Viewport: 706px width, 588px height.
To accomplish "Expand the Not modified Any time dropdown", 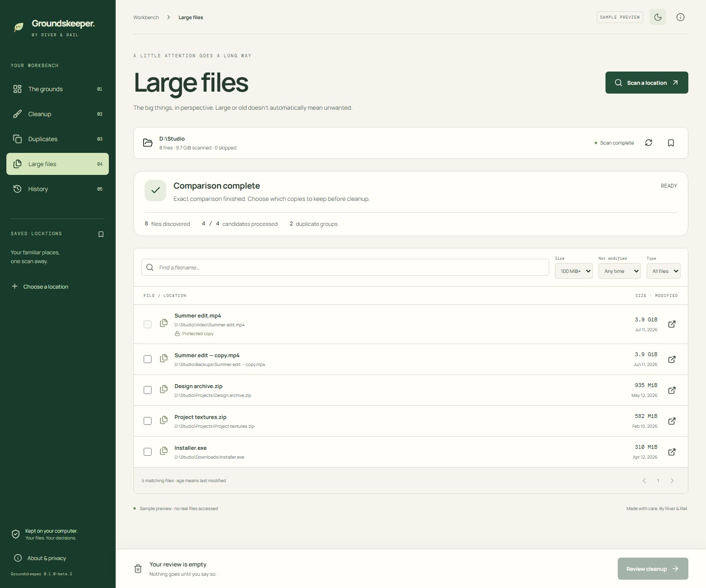I will pos(620,271).
